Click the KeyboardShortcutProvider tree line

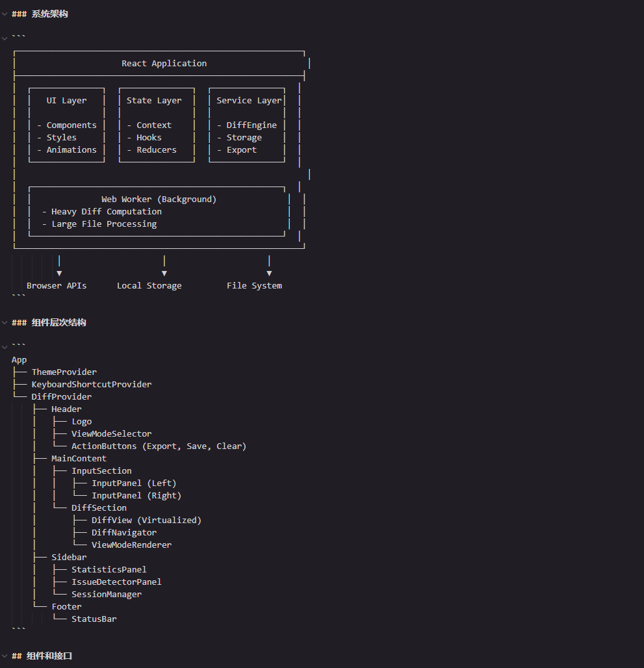tap(92, 385)
